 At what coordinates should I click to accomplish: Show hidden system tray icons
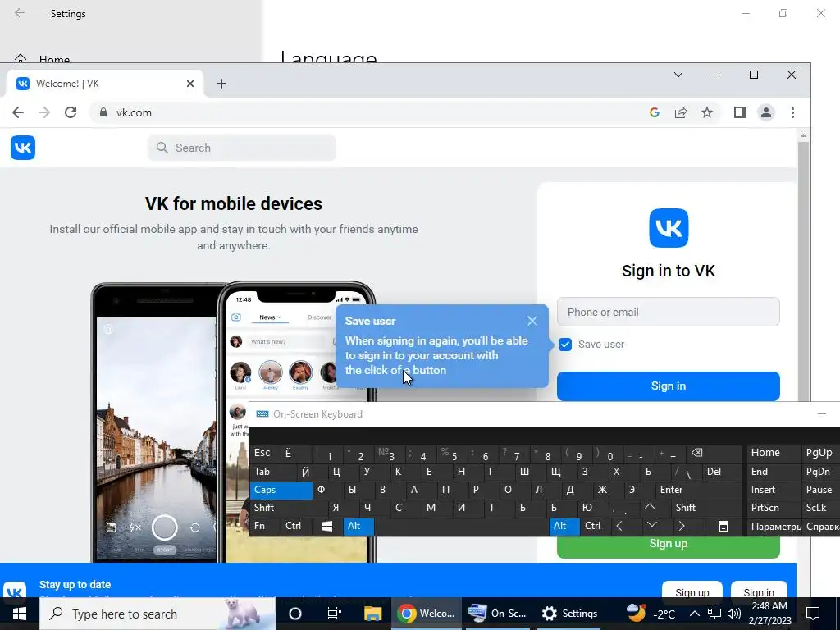tap(694, 614)
